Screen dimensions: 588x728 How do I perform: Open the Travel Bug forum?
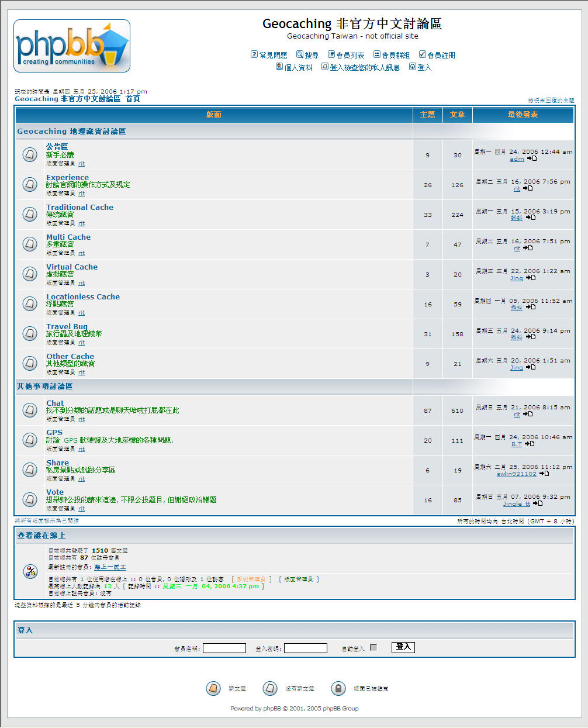pos(67,326)
